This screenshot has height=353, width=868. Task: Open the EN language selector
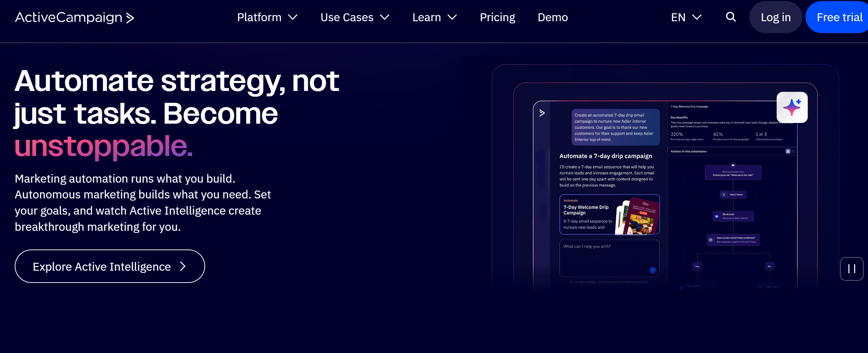pos(686,17)
